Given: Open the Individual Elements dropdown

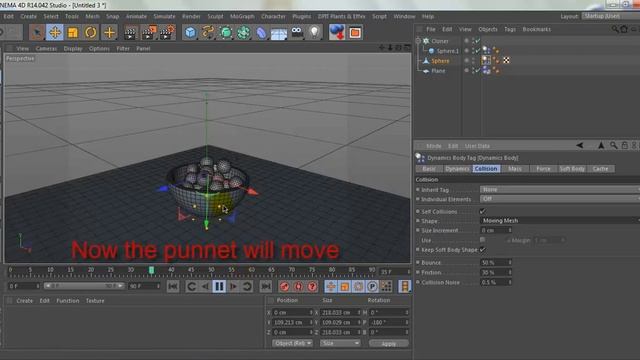Looking at the screenshot, I should [560, 199].
